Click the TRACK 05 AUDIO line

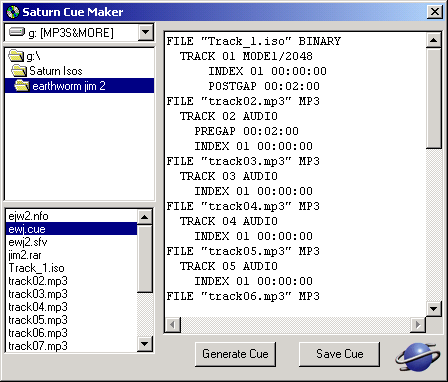pyautogui.click(x=229, y=266)
